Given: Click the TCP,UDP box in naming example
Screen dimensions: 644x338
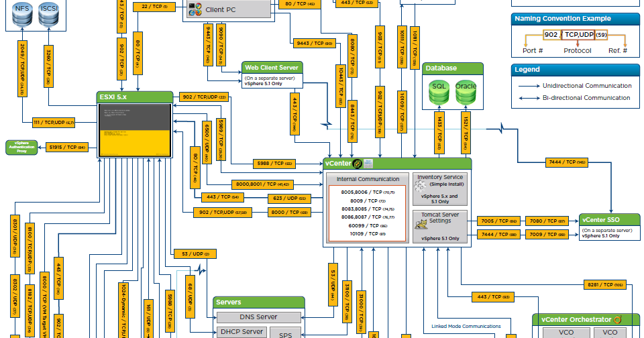Looking at the screenshot, I should pyautogui.click(x=578, y=35).
